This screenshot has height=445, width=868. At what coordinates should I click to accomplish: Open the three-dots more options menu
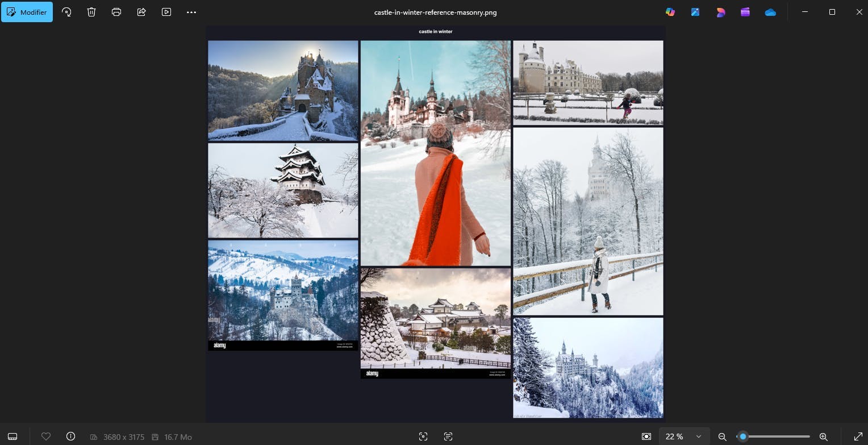click(x=191, y=12)
